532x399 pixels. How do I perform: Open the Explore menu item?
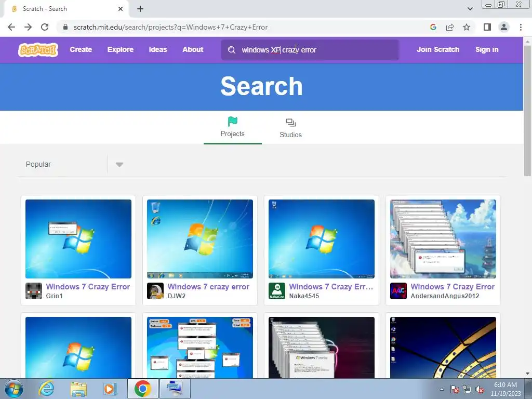[121, 49]
